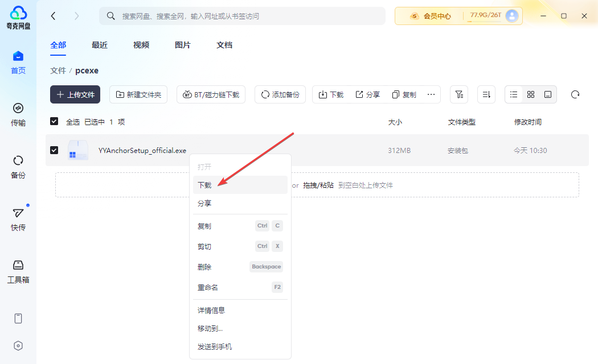
Task: Open settings hexagon icon at sidebar bottom
Action: 18,346
